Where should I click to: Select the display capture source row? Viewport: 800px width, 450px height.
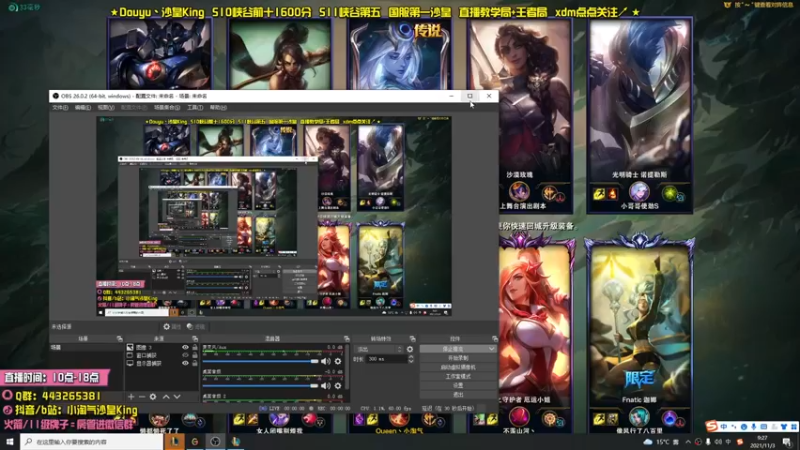point(162,363)
